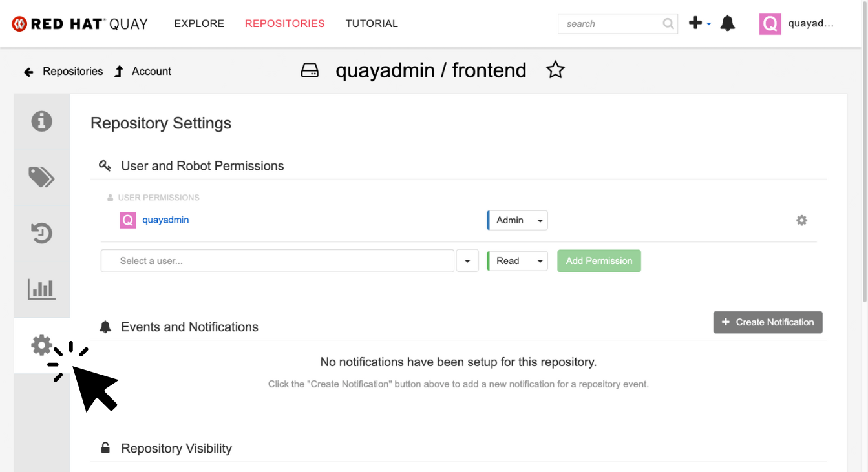
Task: Open the usage logs bar-chart icon
Action: click(x=42, y=289)
